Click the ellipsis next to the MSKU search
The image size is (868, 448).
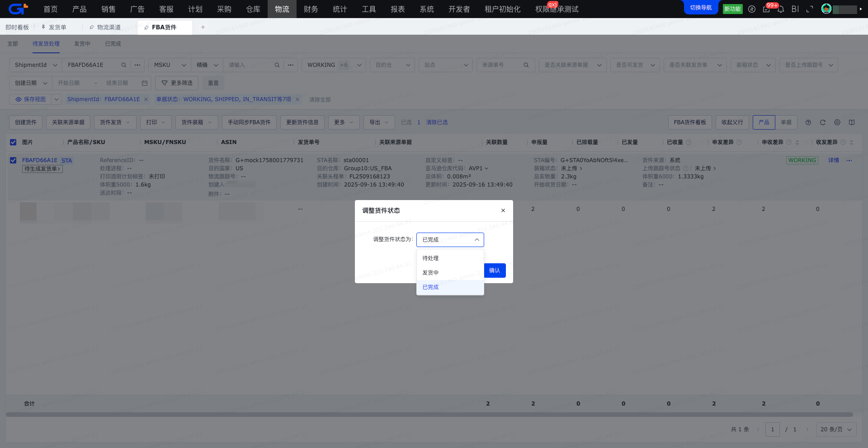click(x=291, y=65)
